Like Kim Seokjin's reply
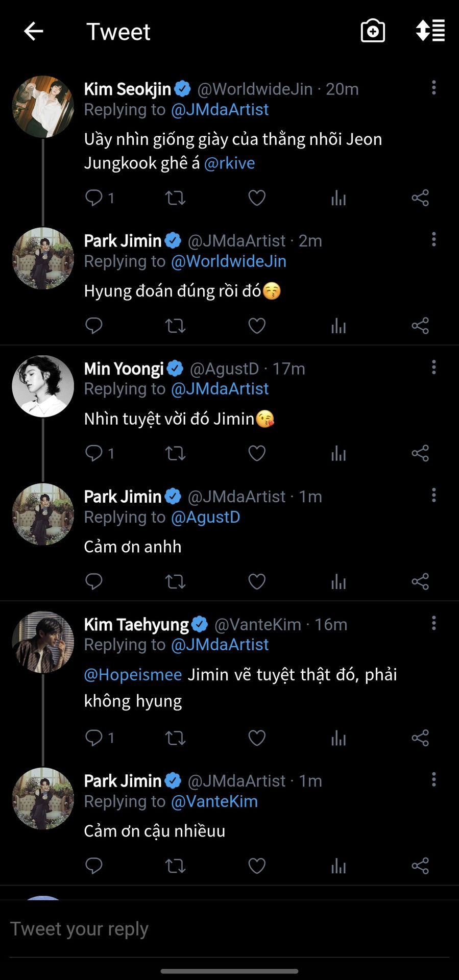 257,198
